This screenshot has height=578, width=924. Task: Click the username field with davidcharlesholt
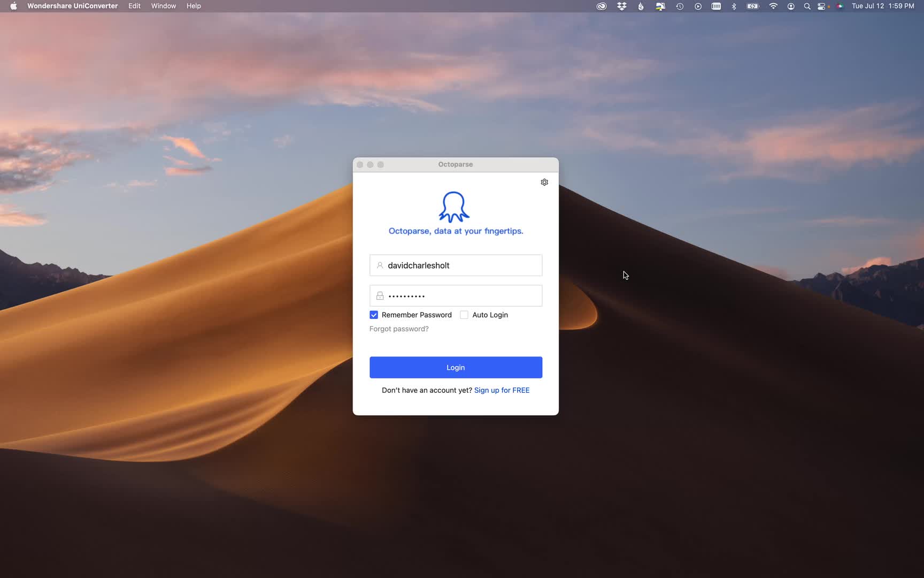point(456,265)
